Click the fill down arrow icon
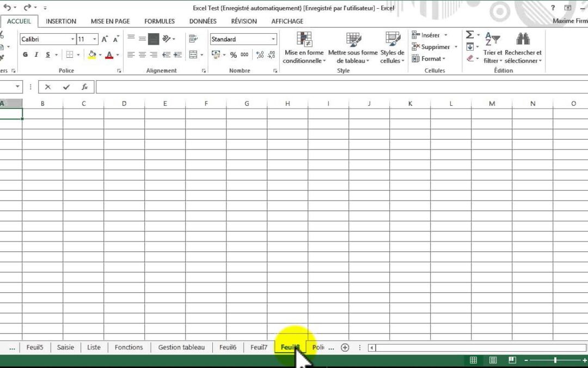Image resolution: width=588 pixels, height=368 pixels. point(470,47)
